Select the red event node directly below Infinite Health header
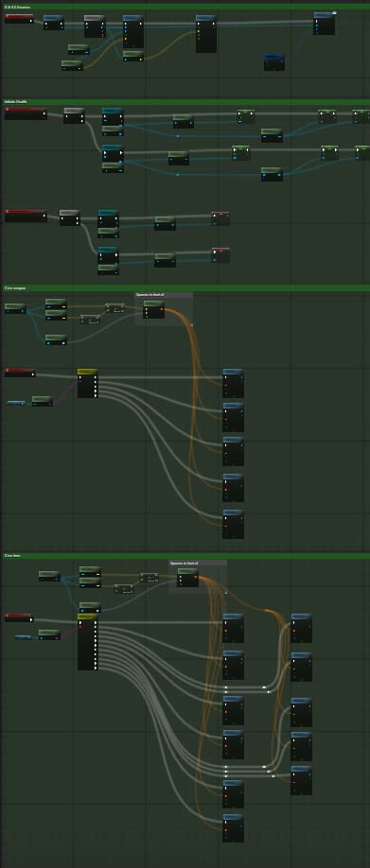370x868 pixels. click(x=26, y=113)
